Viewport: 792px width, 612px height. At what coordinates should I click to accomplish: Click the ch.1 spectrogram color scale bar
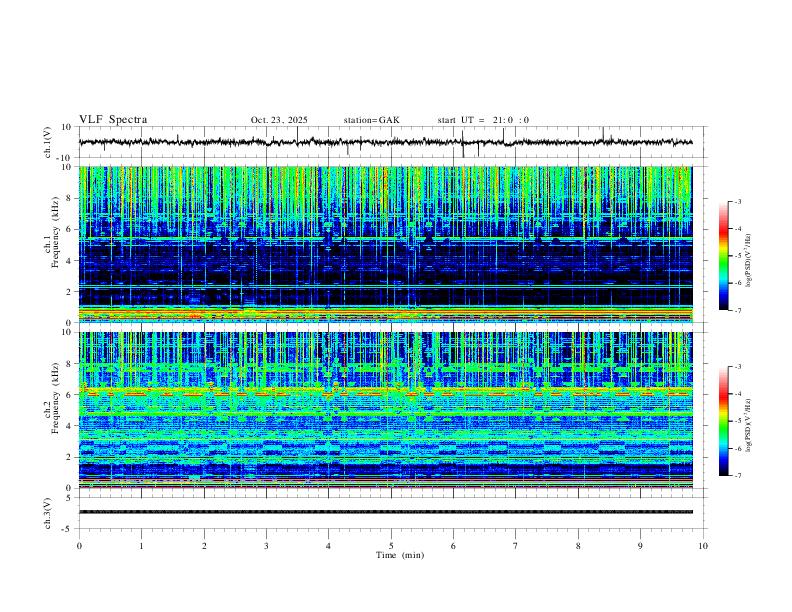point(724,256)
